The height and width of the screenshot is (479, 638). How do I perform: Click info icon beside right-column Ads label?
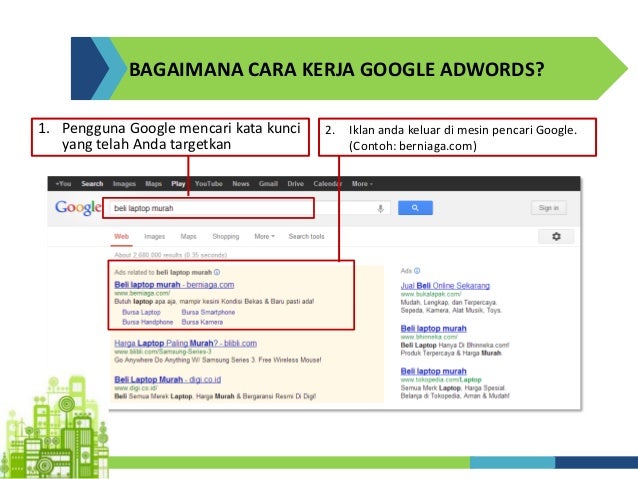pos(417,271)
